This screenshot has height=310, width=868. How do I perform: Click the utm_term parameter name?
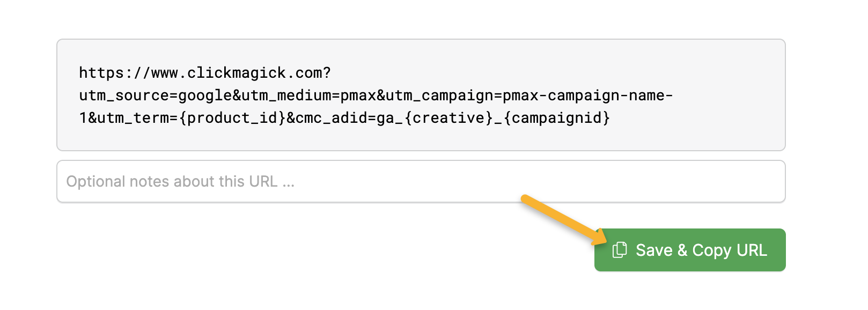click(x=133, y=118)
